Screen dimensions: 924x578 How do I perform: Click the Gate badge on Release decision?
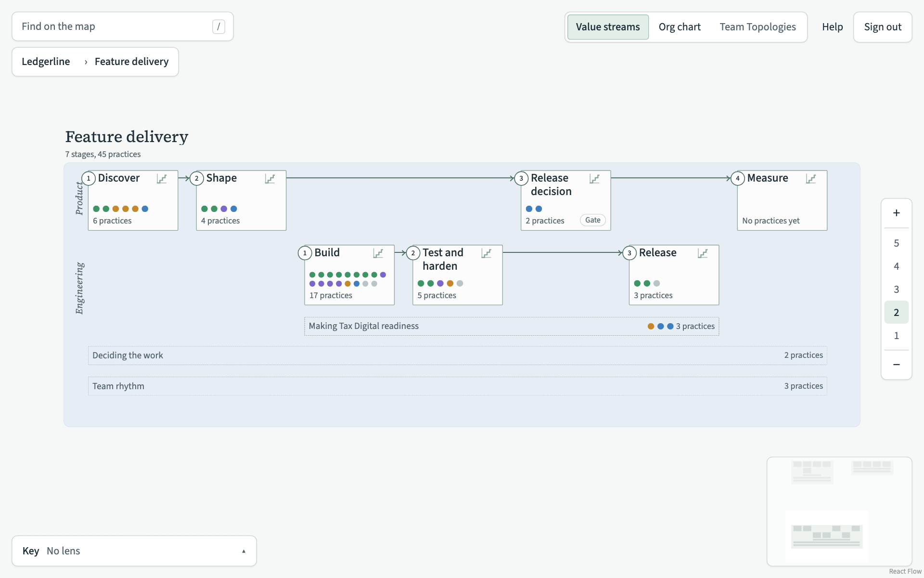click(x=592, y=220)
